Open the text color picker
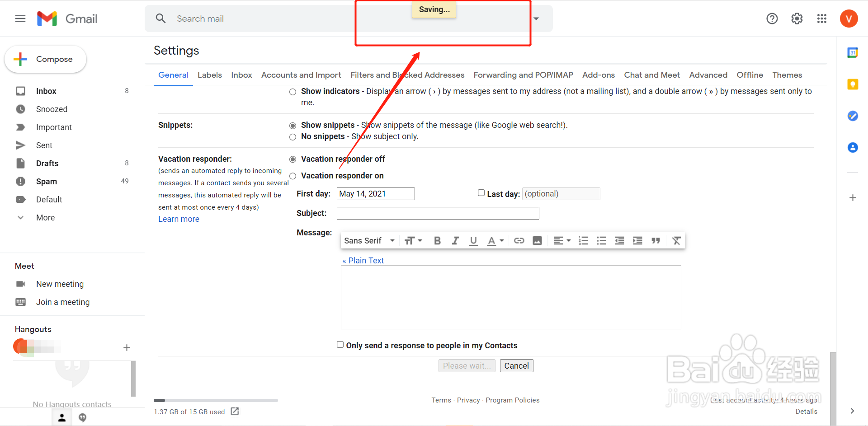This screenshot has width=868, height=426. coord(495,240)
